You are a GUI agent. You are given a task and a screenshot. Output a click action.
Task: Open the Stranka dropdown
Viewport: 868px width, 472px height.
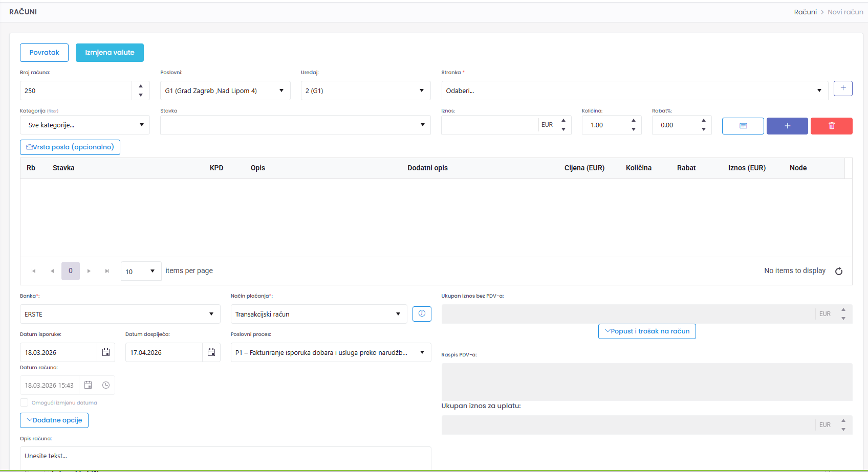634,91
